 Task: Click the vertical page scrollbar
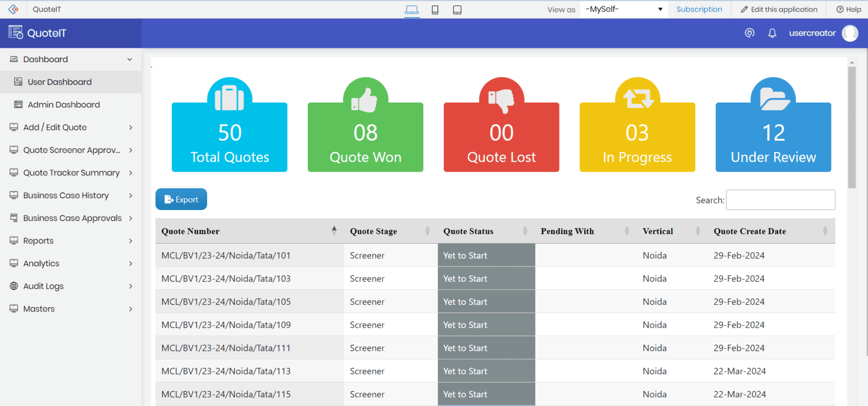pos(852,128)
